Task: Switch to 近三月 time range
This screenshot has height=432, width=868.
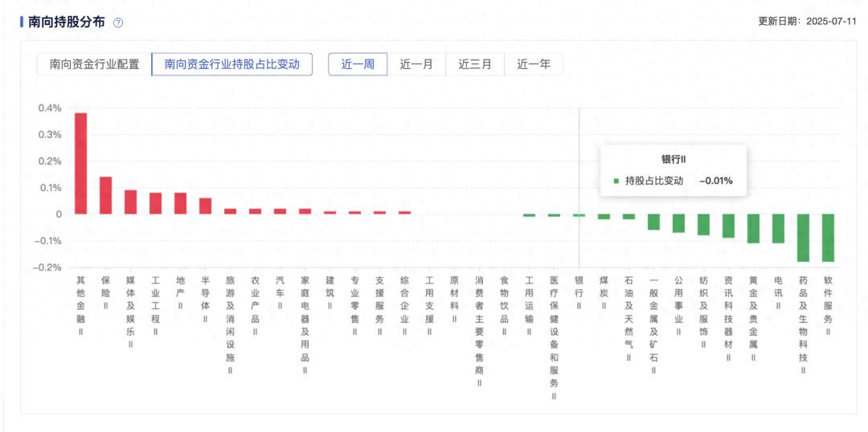Action: (475, 64)
